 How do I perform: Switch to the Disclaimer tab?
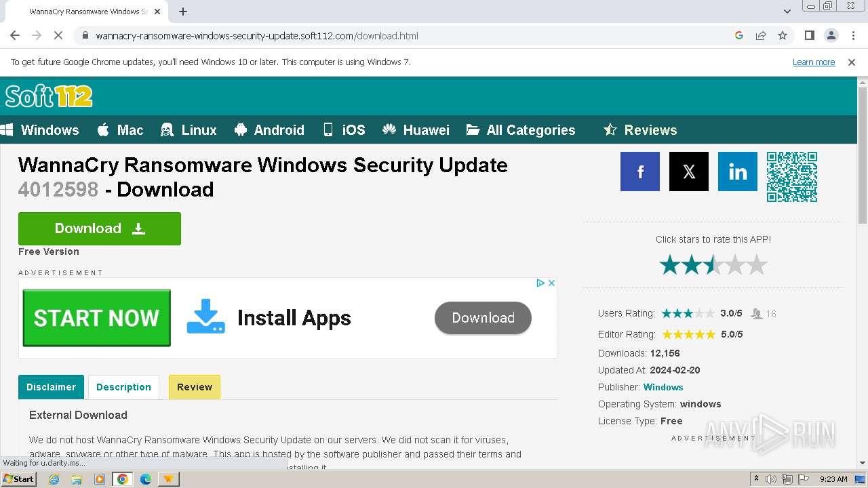51,387
